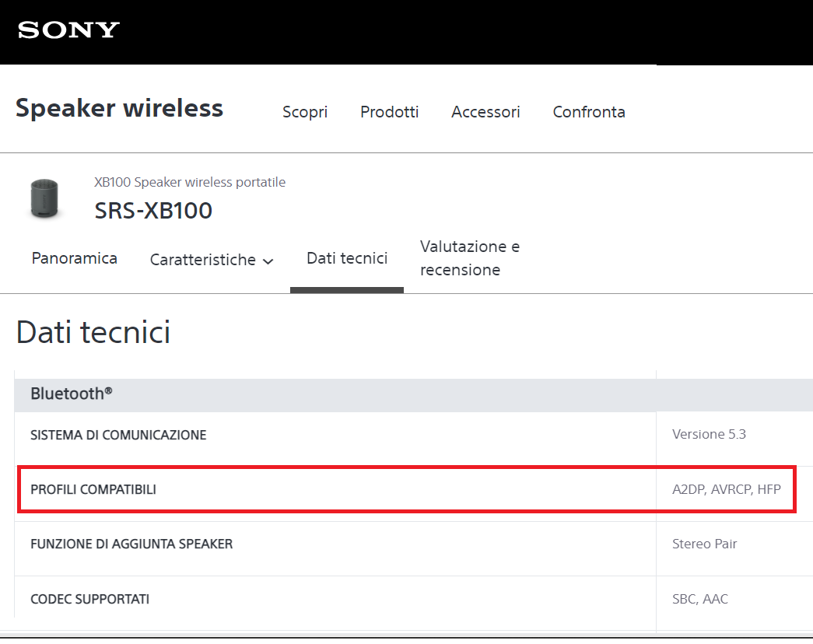This screenshot has height=644, width=813.
Task: Open the Scopri menu item
Action: (x=305, y=112)
